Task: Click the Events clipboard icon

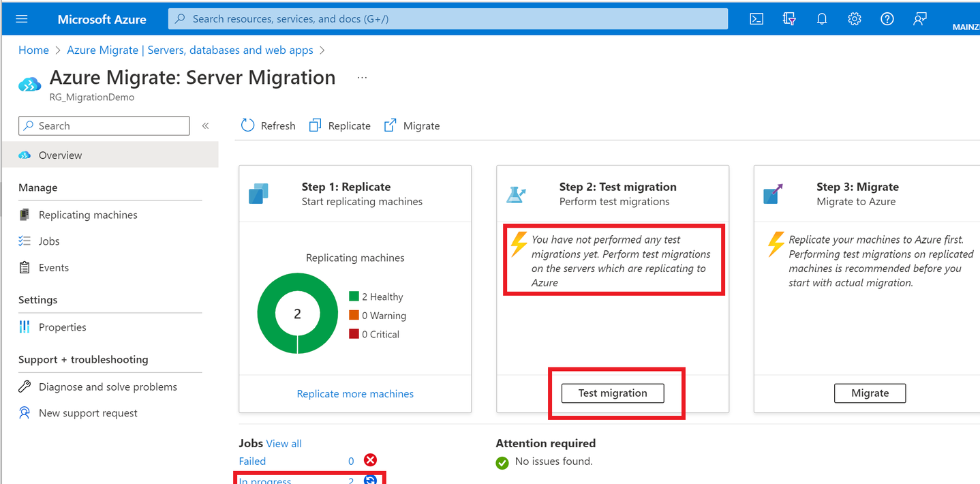Action: pyautogui.click(x=25, y=268)
